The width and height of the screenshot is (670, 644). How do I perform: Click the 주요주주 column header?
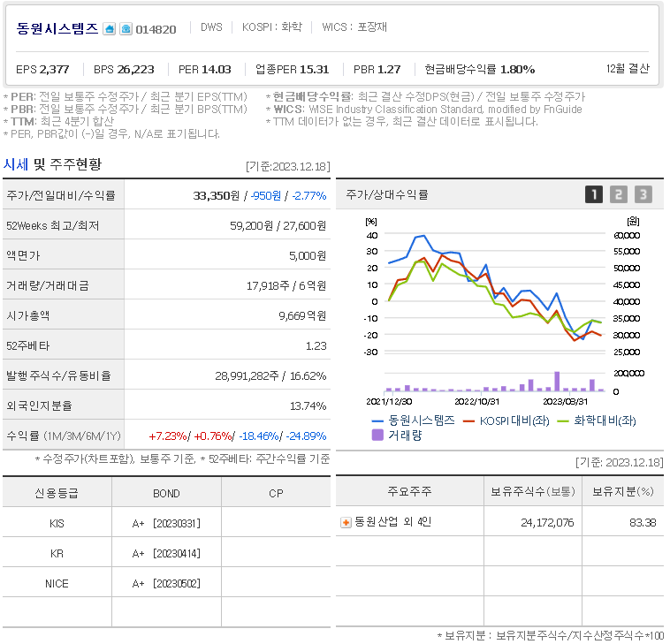click(x=409, y=491)
